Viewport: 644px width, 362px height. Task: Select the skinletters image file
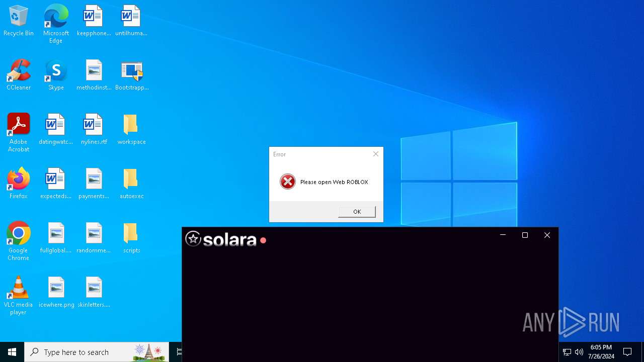[x=94, y=293]
